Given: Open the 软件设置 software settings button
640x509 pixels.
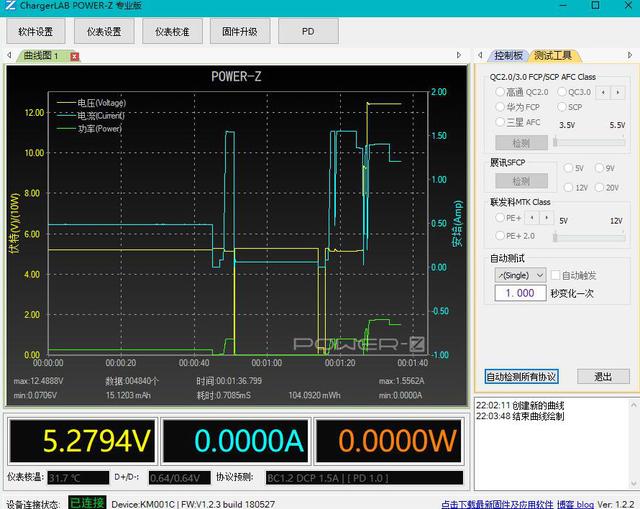Looking at the screenshot, I should click(36, 31).
